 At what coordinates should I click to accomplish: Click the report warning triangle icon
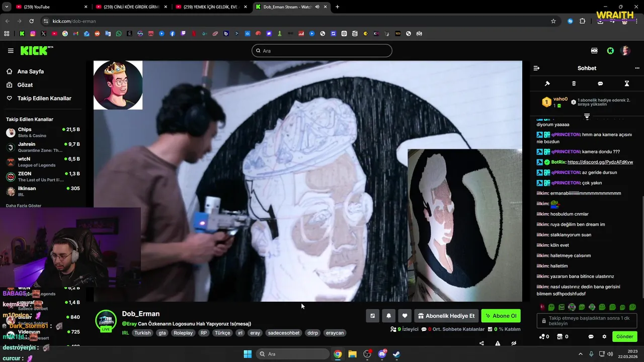(x=498, y=343)
